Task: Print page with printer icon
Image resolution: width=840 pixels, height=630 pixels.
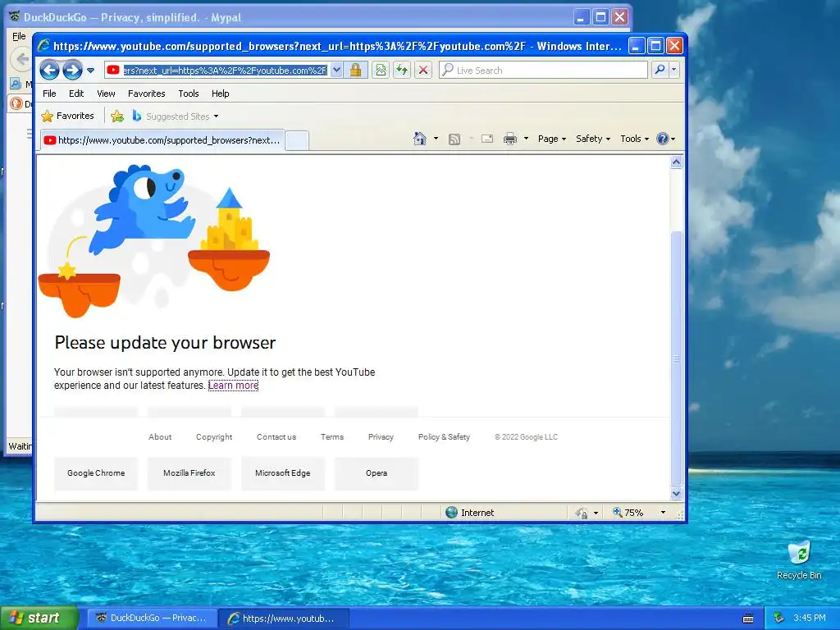Action: (x=510, y=139)
